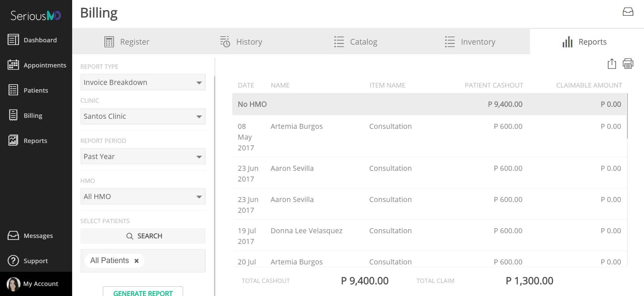The image size is (644, 296).
Task: Click Total Cashout value P 9,400.00
Action: click(x=364, y=281)
